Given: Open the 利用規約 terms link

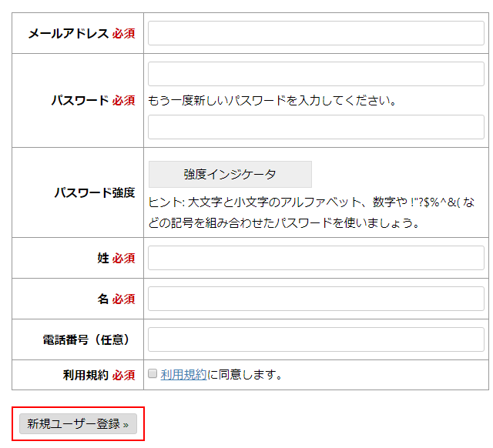Looking at the screenshot, I should (183, 375).
